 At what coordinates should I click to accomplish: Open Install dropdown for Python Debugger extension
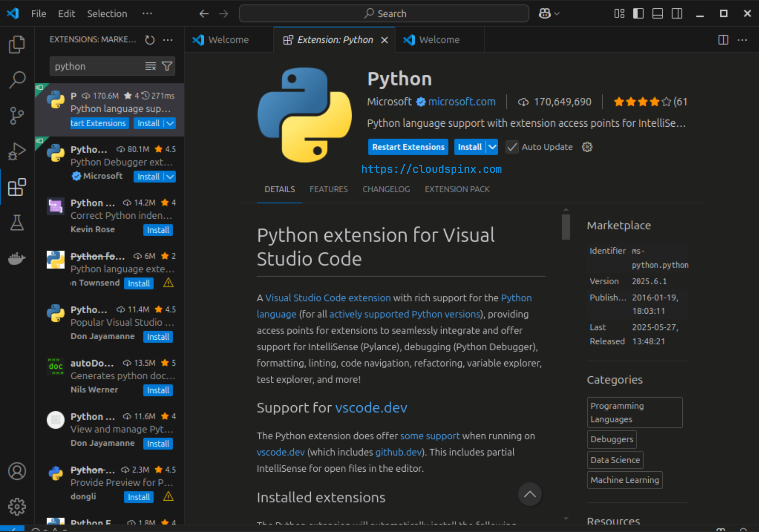pos(170,176)
